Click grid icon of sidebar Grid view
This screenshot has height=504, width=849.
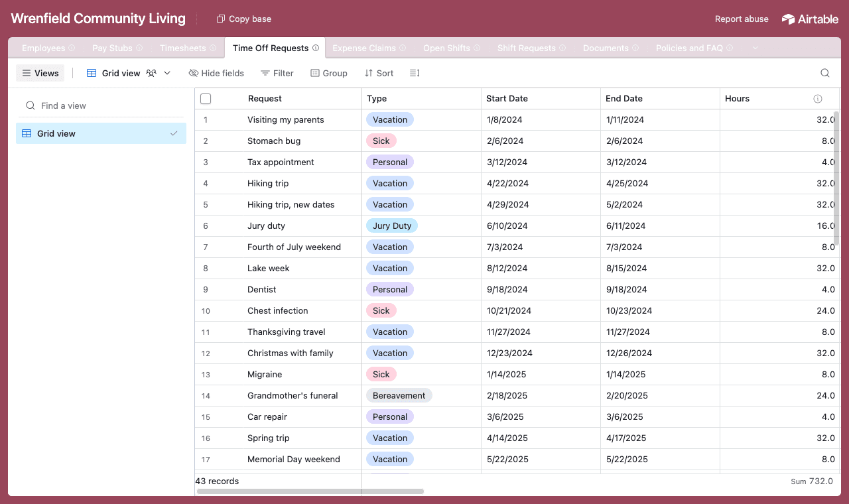(x=27, y=133)
